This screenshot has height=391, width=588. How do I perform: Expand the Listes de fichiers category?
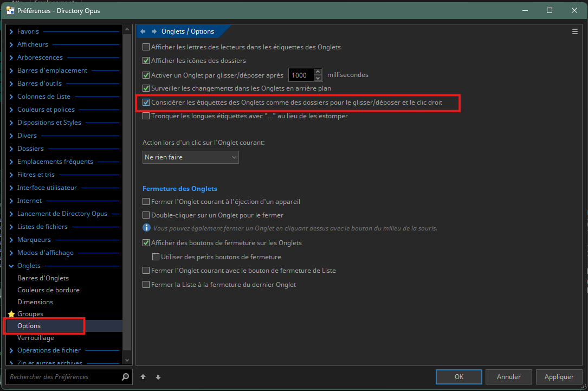click(11, 227)
